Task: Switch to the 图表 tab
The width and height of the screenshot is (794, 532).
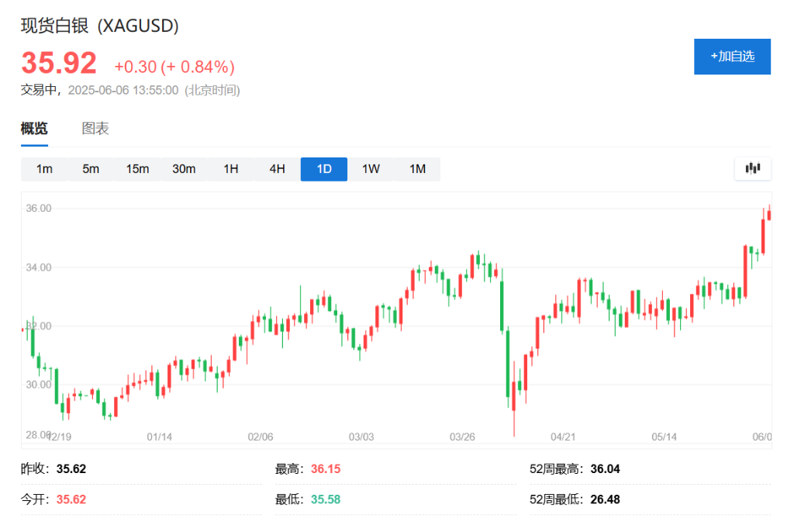Action: click(x=97, y=128)
